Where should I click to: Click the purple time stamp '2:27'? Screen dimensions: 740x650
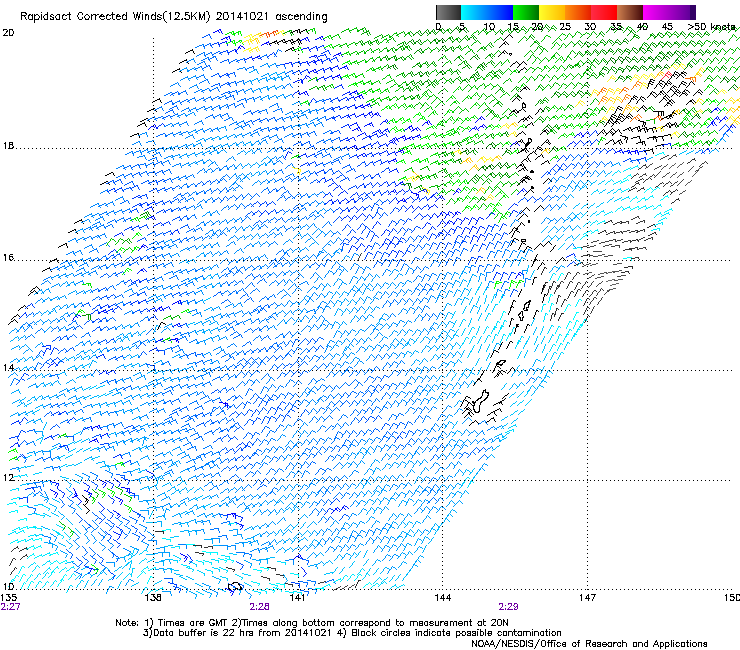10,607
